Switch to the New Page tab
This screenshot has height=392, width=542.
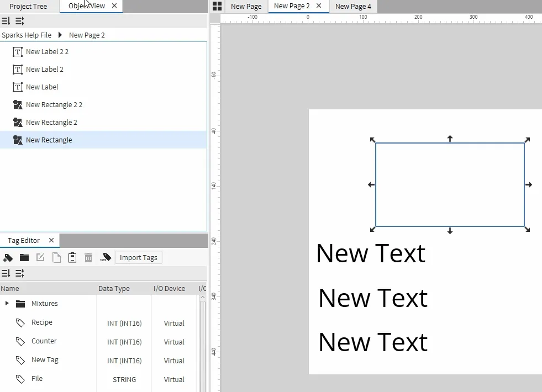coord(246,7)
